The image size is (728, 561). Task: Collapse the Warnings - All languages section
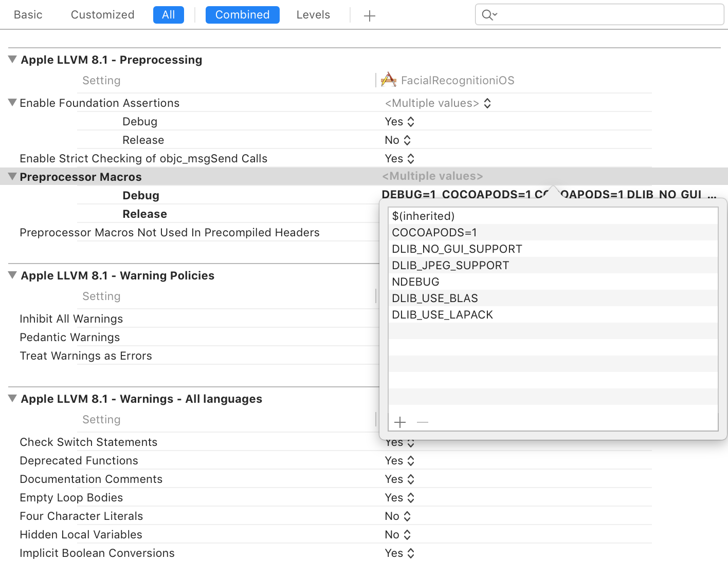pos(12,399)
